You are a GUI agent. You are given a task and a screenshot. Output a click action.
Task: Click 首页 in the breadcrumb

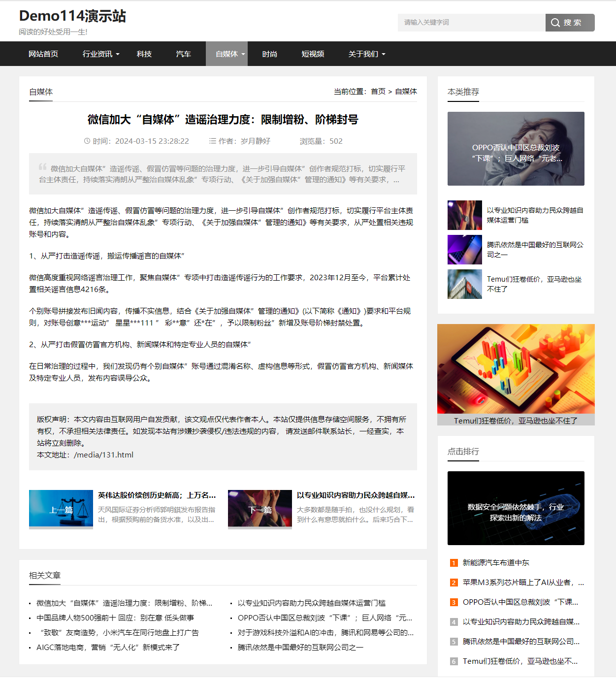[x=378, y=91]
